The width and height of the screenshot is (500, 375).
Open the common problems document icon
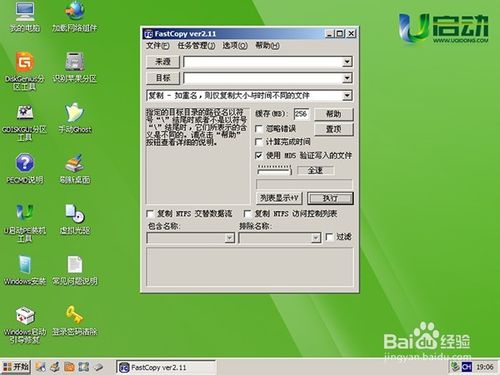coord(74,270)
